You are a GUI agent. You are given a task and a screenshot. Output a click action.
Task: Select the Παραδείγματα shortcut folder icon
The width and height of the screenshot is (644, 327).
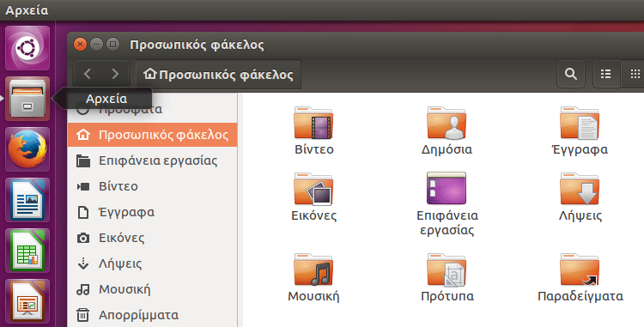(x=580, y=269)
